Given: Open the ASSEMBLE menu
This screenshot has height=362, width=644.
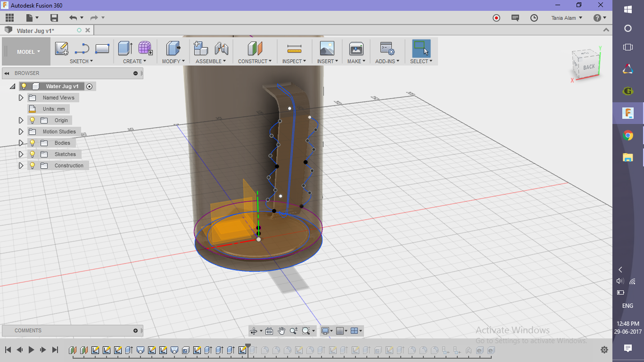Looking at the screenshot, I should [x=211, y=61].
